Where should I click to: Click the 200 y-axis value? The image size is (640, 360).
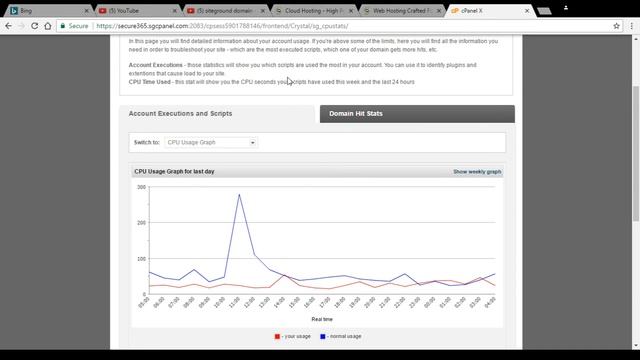[x=141, y=223]
